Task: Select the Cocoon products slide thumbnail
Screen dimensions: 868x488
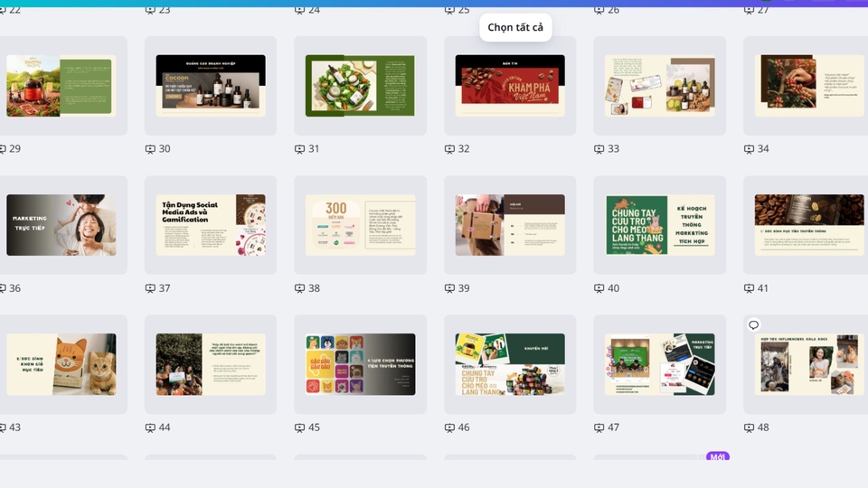Action: 211,86
